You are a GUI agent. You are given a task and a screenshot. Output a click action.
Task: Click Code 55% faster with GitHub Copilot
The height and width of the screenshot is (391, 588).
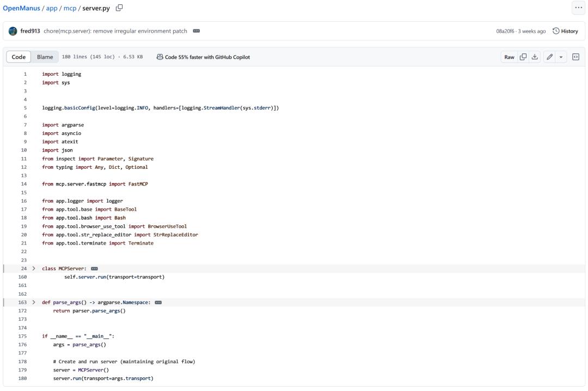click(207, 57)
